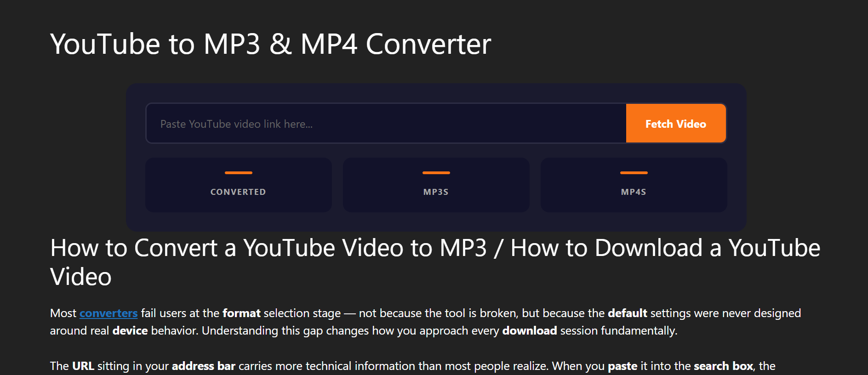
Task: Select the MP3S stats card
Action: (436, 185)
